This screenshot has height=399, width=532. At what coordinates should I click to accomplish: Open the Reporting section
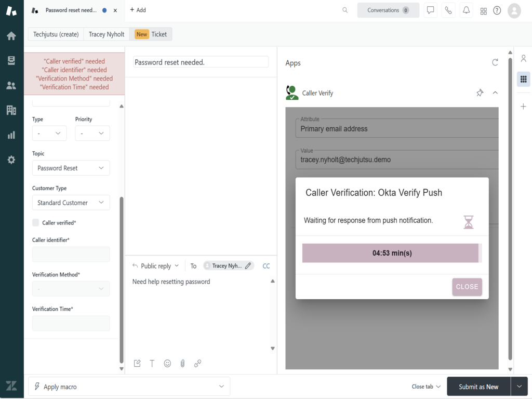[x=11, y=135]
